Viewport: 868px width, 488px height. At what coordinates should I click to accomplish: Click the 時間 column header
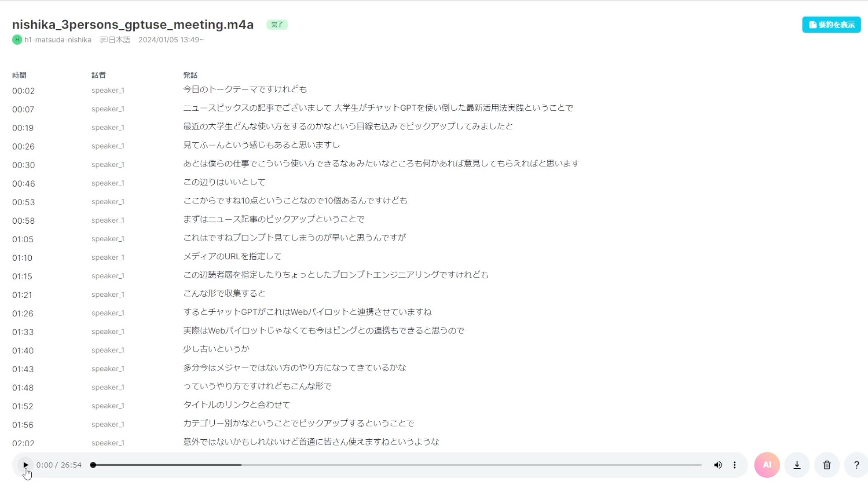pyautogui.click(x=19, y=75)
